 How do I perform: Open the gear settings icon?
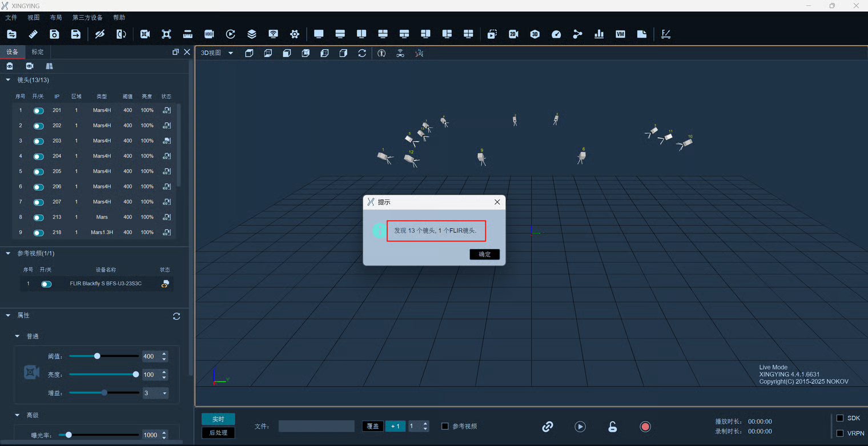(295, 34)
